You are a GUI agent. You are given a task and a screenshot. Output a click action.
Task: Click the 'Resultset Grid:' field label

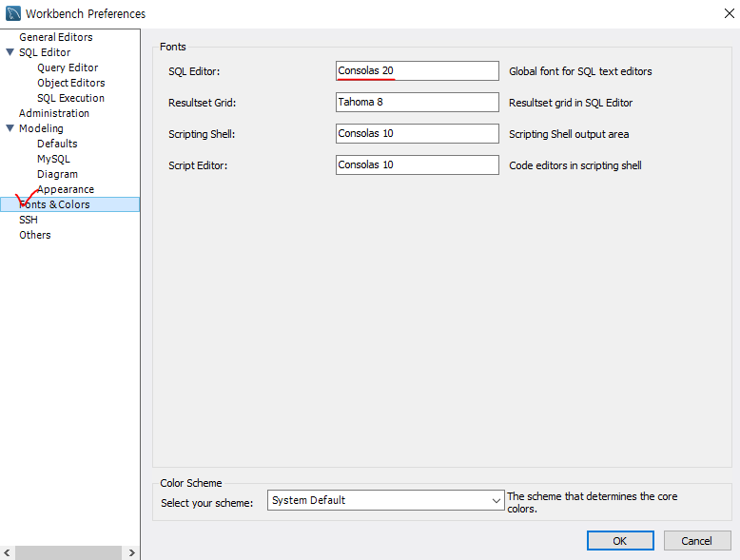202,103
